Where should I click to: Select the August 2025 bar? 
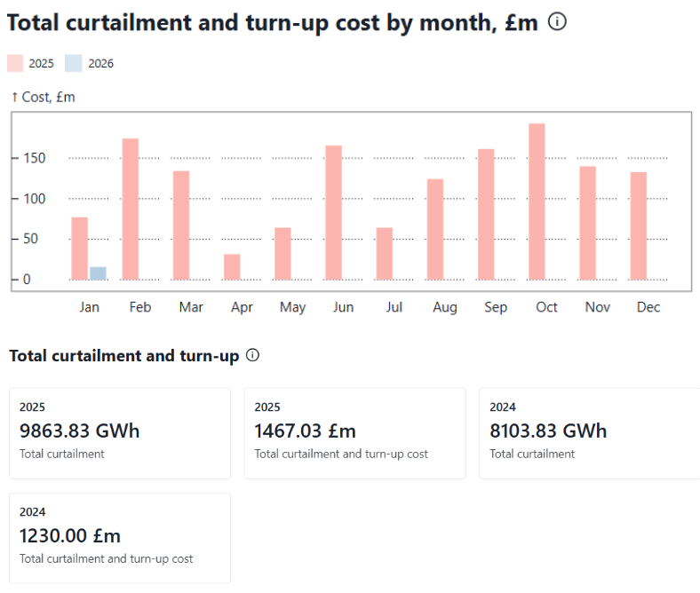click(x=435, y=229)
